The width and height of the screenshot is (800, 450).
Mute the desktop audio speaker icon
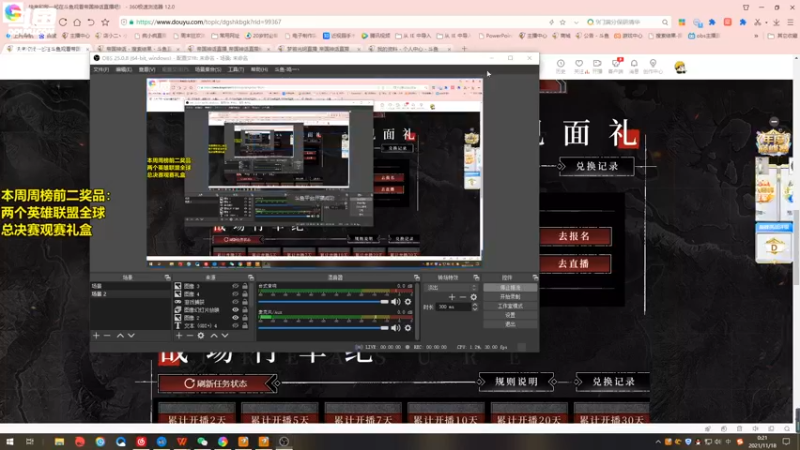tap(395, 302)
